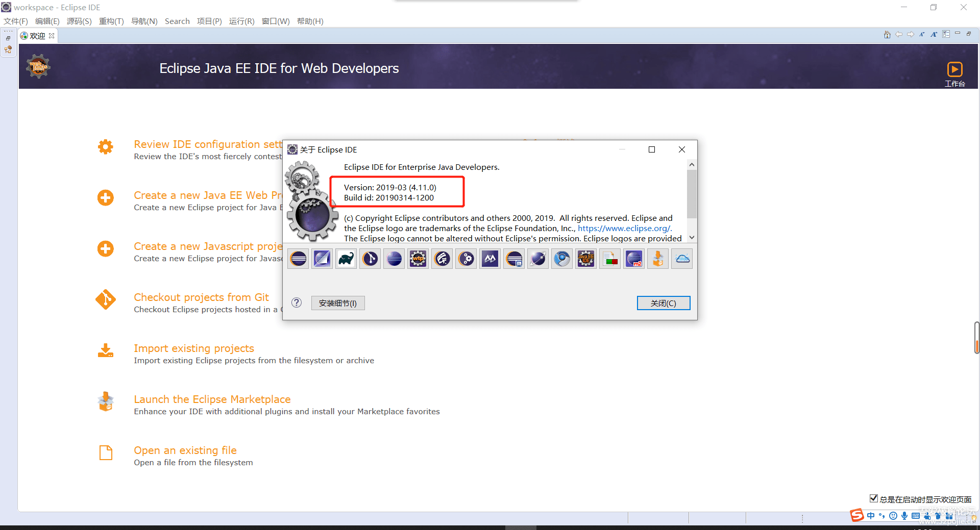Click the 关闭(C) button in About dialog
980x530 pixels.
[x=664, y=303]
